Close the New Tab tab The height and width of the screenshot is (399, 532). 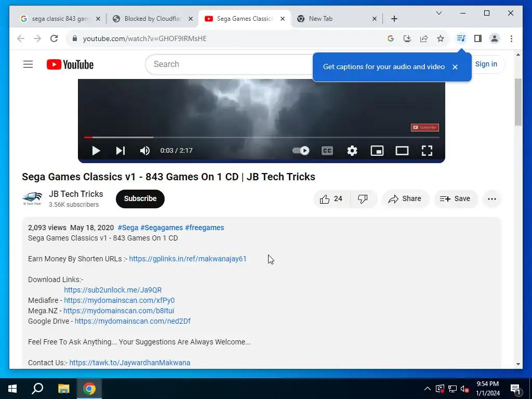[374, 19]
